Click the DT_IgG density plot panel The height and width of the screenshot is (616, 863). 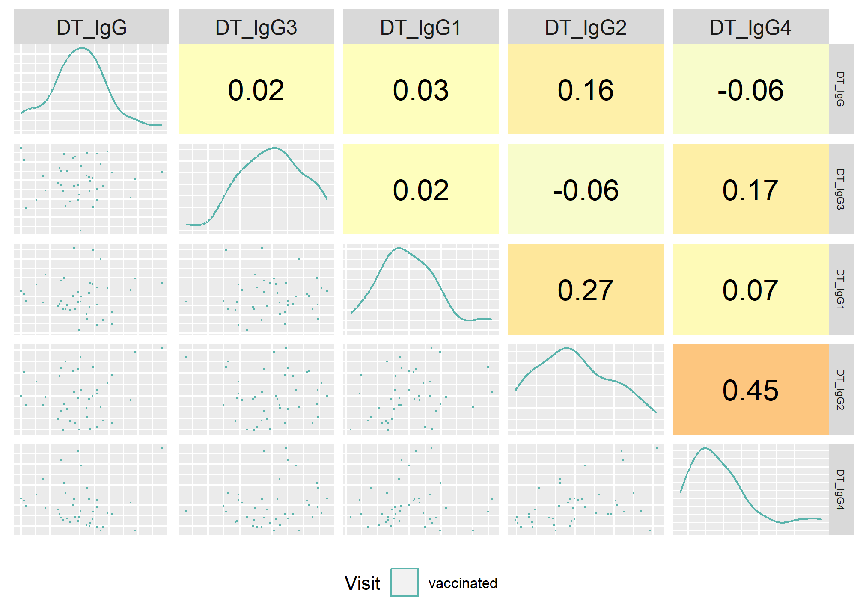point(91,89)
